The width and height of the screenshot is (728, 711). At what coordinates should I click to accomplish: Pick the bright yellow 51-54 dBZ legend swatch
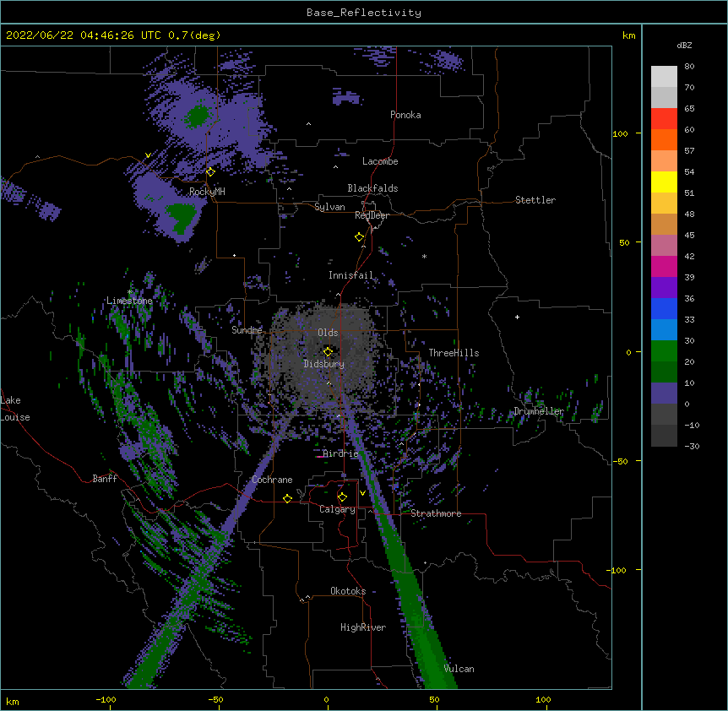click(664, 182)
